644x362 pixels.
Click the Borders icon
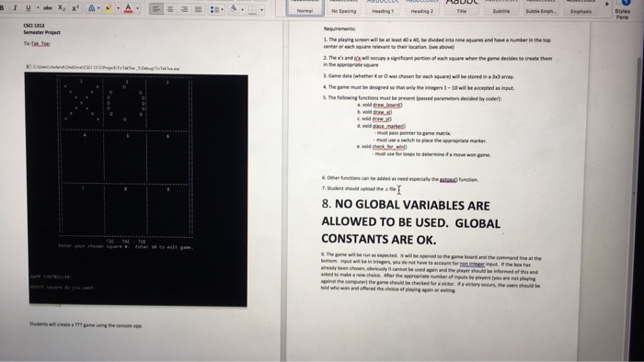click(x=253, y=9)
